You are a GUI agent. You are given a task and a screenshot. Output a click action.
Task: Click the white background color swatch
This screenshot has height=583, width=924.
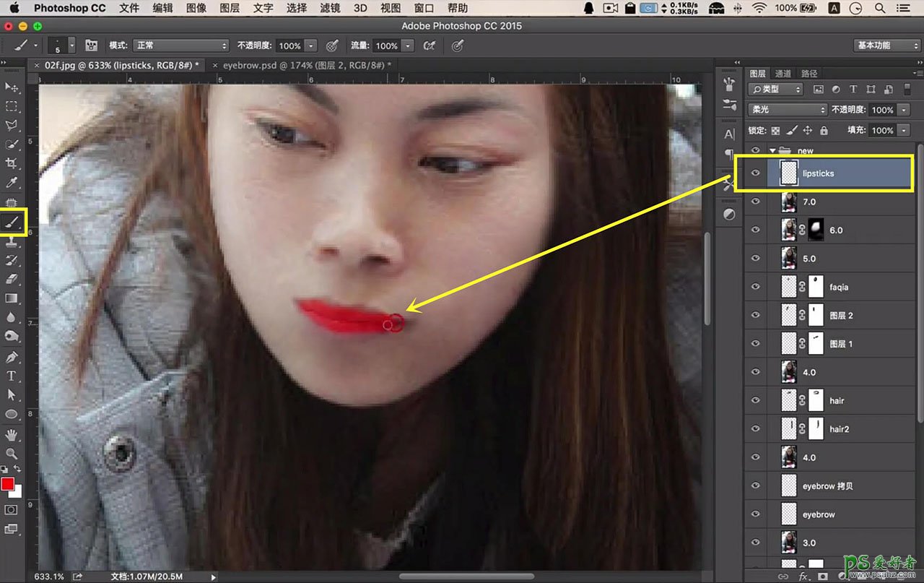click(17, 492)
